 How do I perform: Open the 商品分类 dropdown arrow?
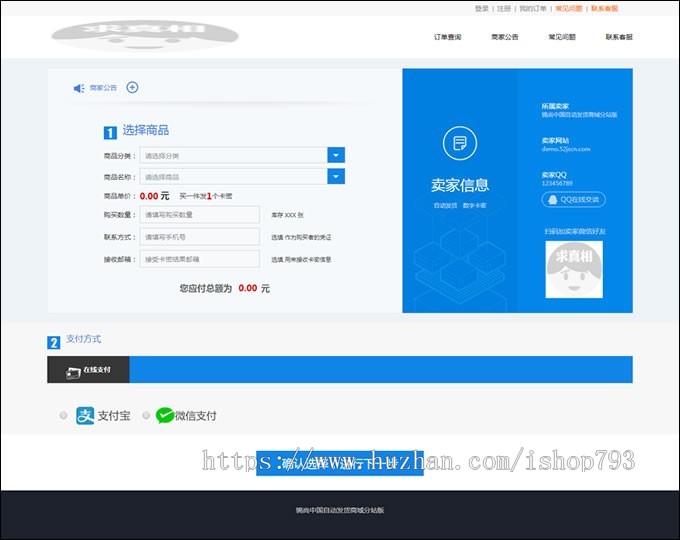click(336, 155)
